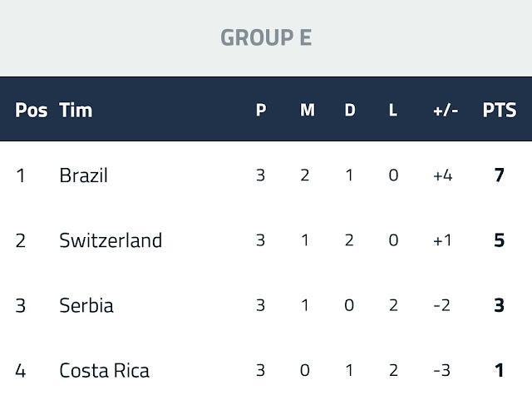
Task: Click Serbia's -2 goal difference
Action: click(x=441, y=305)
